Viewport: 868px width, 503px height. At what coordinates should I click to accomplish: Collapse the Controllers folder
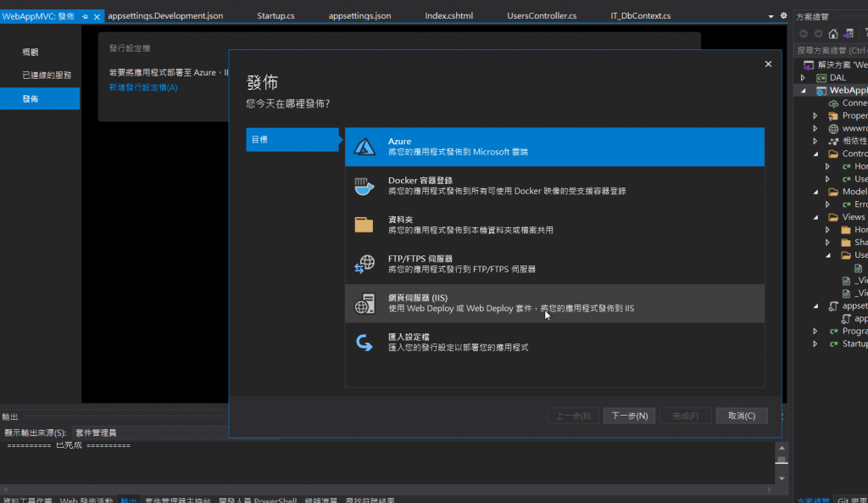click(x=815, y=154)
